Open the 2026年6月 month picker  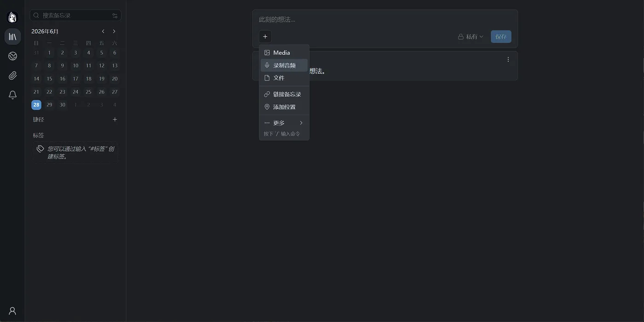pyautogui.click(x=45, y=31)
